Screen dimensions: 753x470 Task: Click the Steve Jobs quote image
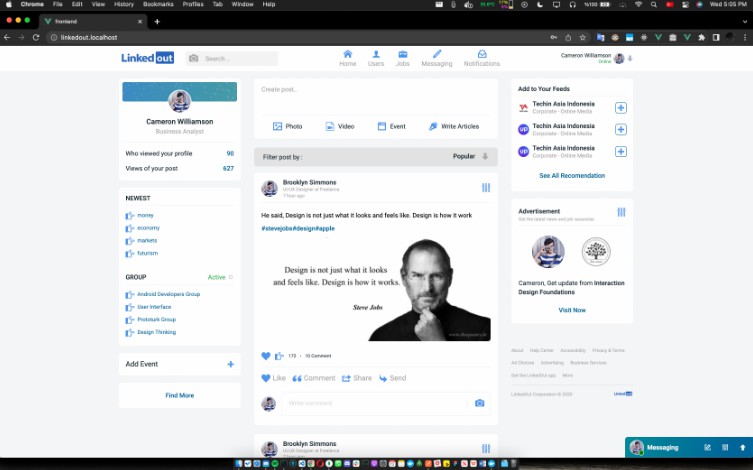(x=375, y=290)
